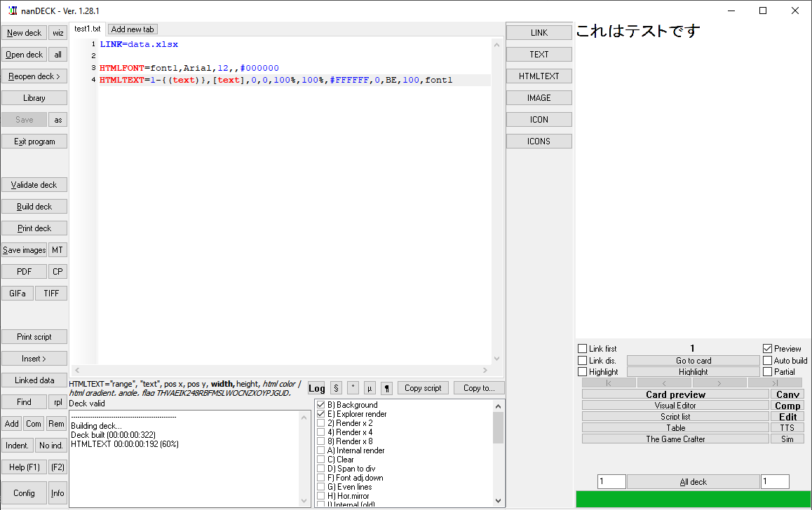Click Save images

tap(25, 250)
